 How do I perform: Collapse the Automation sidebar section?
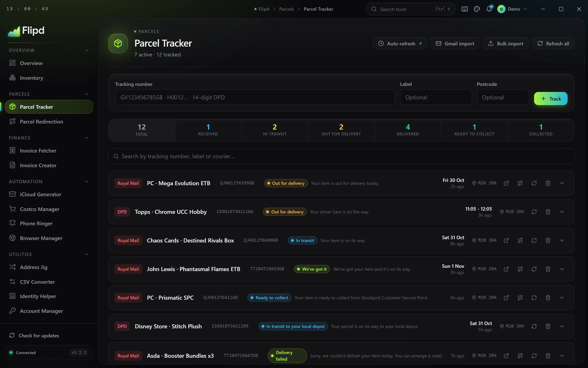point(87,182)
